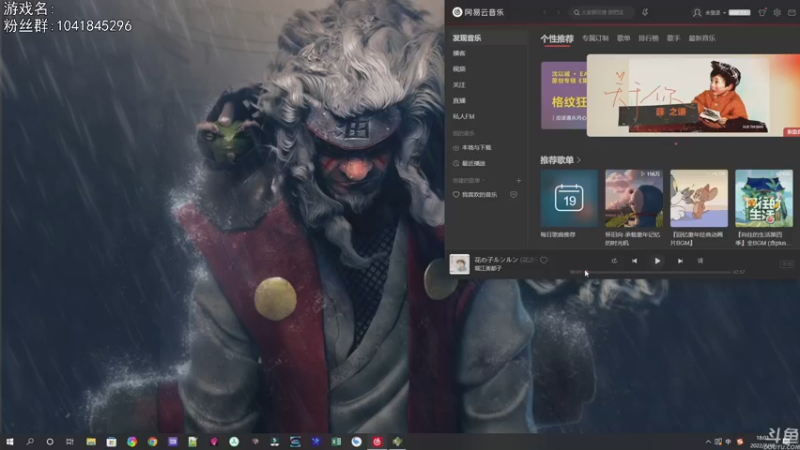The width and height of the screenshot is (800, 450).
Task: Show hidden system tray icons
Action: coord(708,442)
